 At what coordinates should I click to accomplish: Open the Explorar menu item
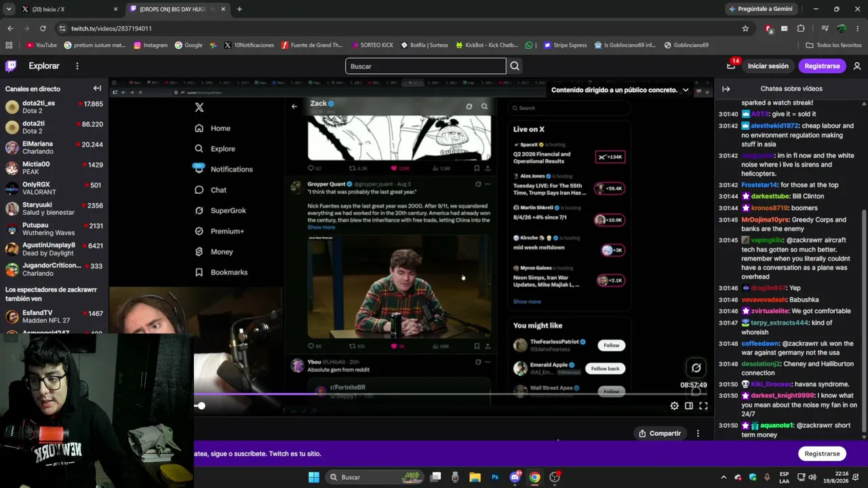point(44,66)
